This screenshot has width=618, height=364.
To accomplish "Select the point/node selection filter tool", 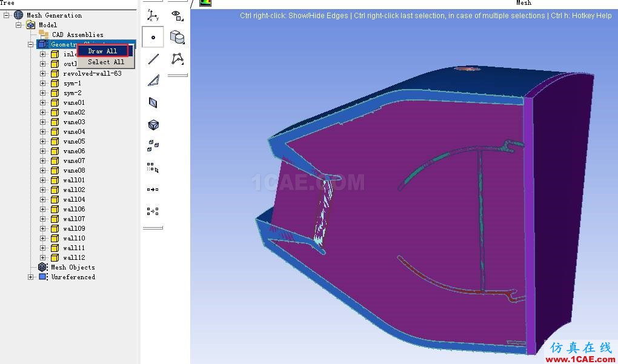I will [153, 38].
